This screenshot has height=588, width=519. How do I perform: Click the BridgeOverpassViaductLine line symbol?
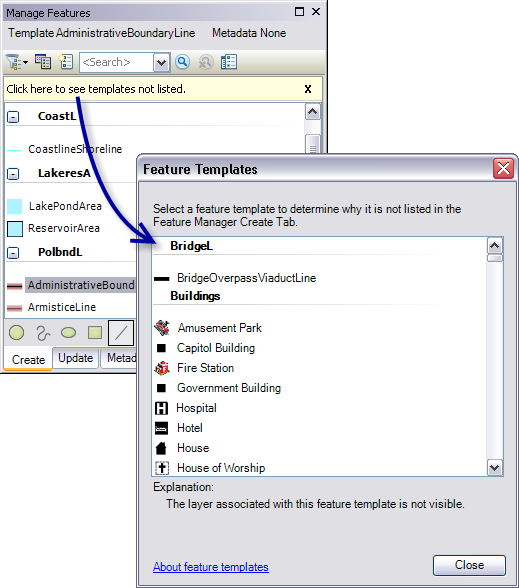[x=162, y=278]
